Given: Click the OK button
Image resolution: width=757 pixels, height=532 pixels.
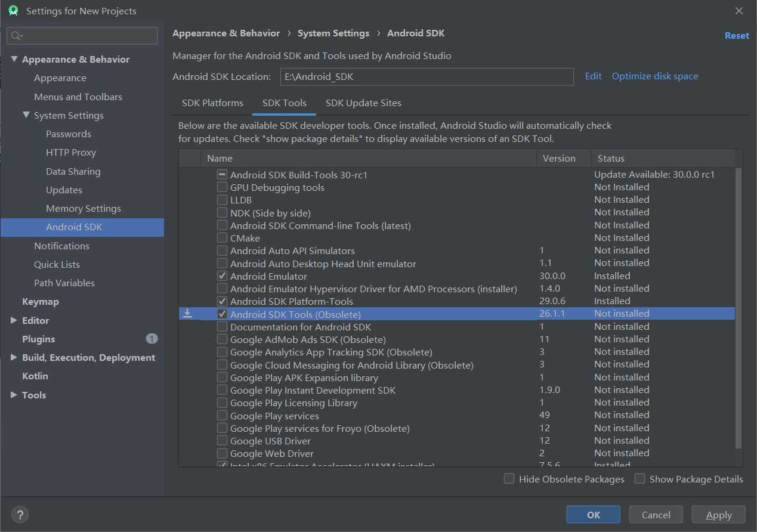Looking at the screenshot, I should (x=594, y=515).
